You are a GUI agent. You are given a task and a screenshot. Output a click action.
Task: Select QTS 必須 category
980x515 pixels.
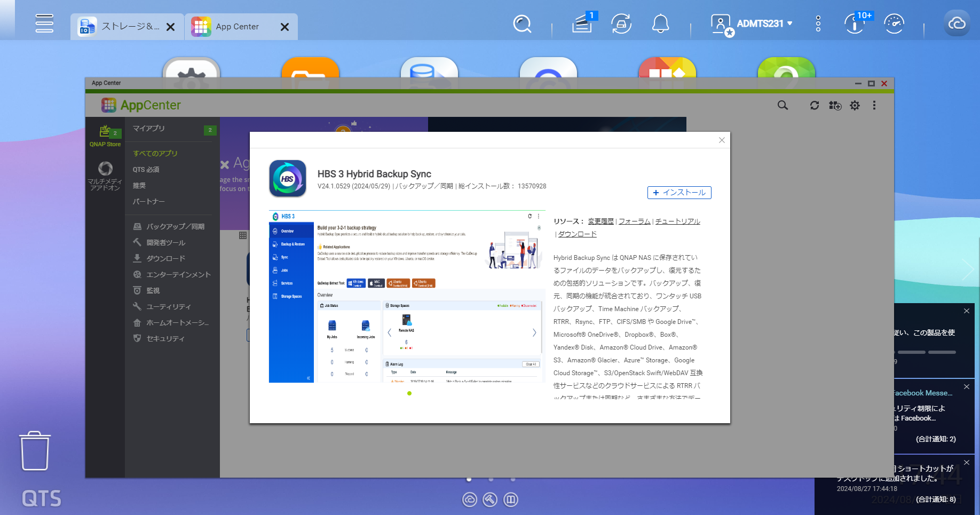tap(146, 169)
